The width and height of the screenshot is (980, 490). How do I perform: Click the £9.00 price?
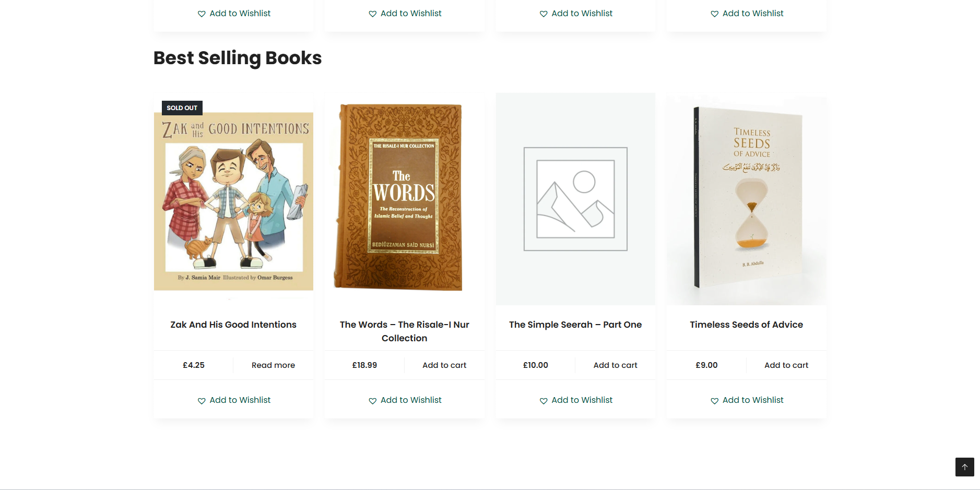tap(706, 365)
